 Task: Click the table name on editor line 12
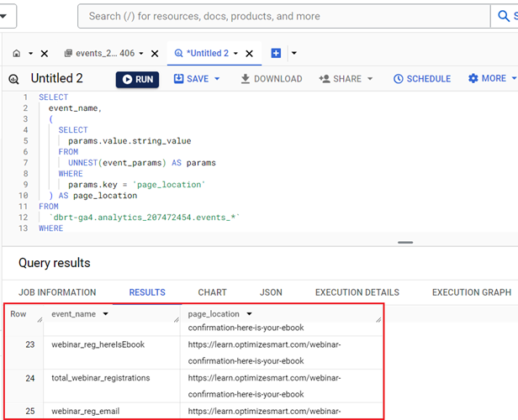click(145, 218)
